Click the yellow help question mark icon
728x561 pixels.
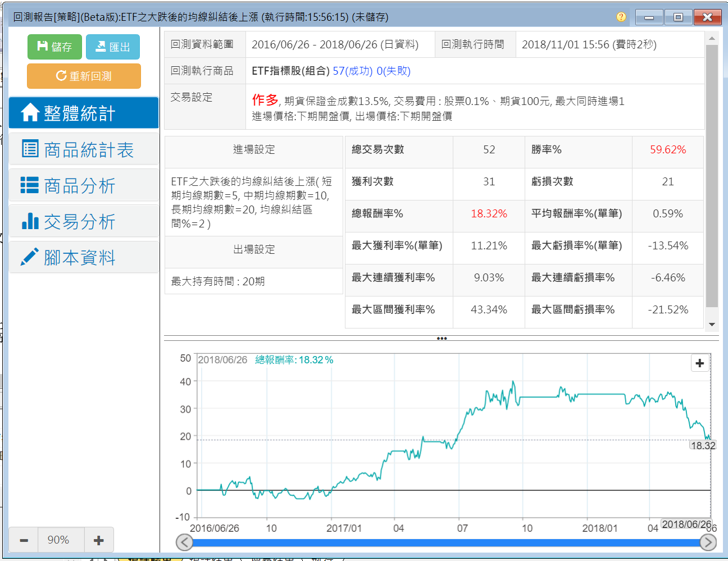click(x=621, y=17)
